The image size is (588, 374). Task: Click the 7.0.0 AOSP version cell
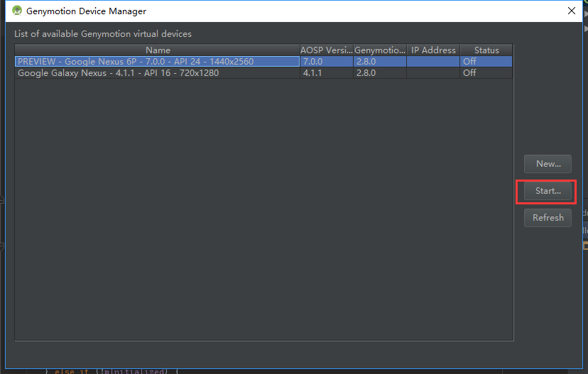(326, 62)
